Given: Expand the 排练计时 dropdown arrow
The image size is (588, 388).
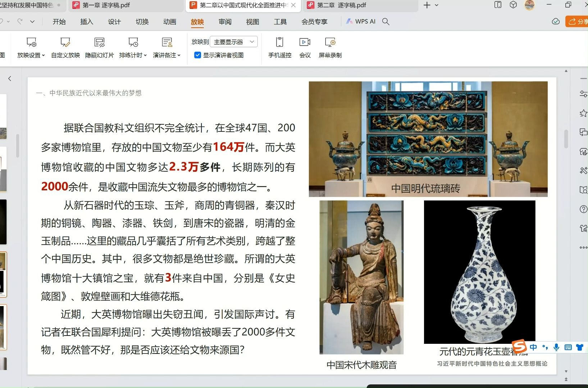Looking at the screenshot, I should [145, 55].
